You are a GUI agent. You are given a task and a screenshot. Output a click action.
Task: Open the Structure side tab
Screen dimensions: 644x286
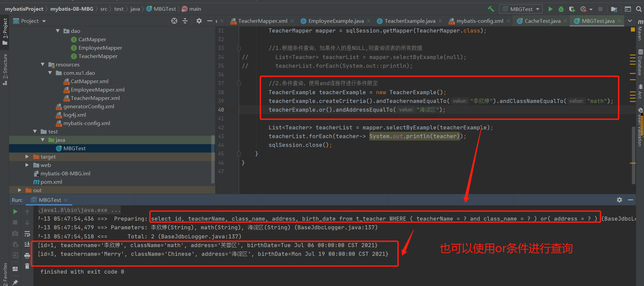pos(5,69)
